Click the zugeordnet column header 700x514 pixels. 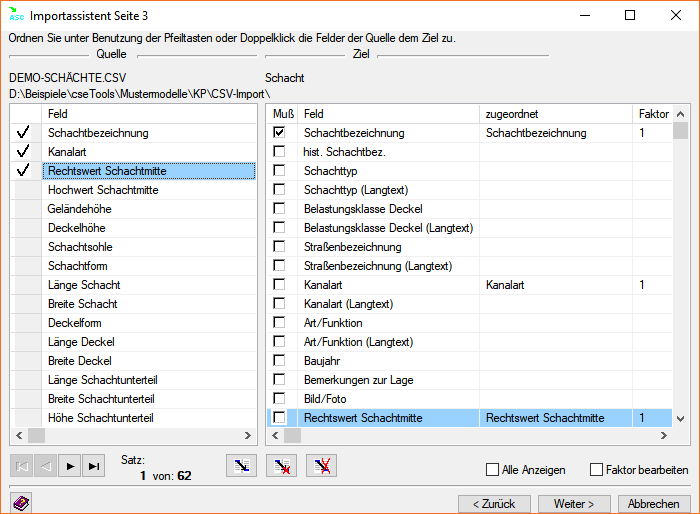coord(556,114)
